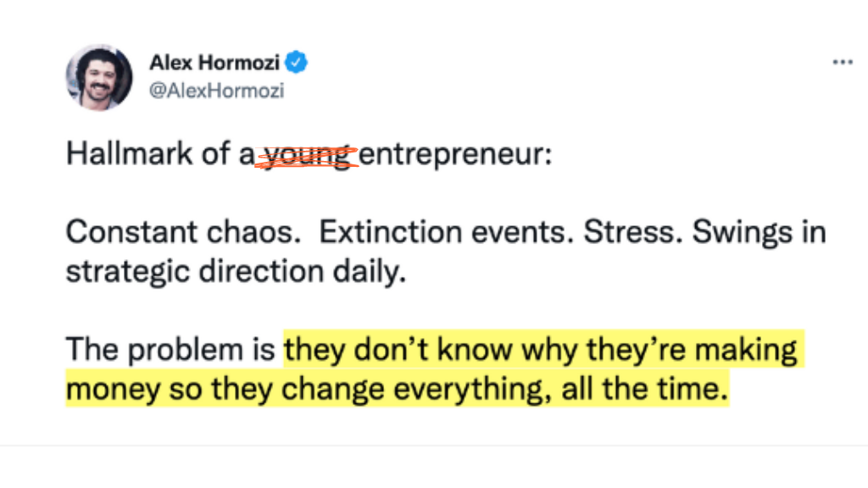This screenshot has width=868, height=488.
Task: Open Alex Hormozi's profile picture
Action: 99,77
